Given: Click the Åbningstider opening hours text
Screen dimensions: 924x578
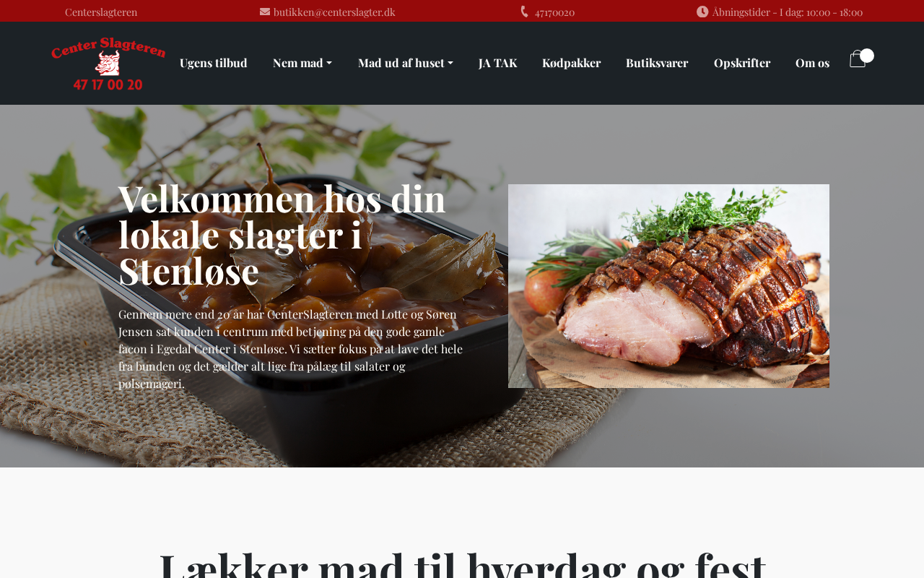Looking at the screenshot, I should [x=788, y=12].
